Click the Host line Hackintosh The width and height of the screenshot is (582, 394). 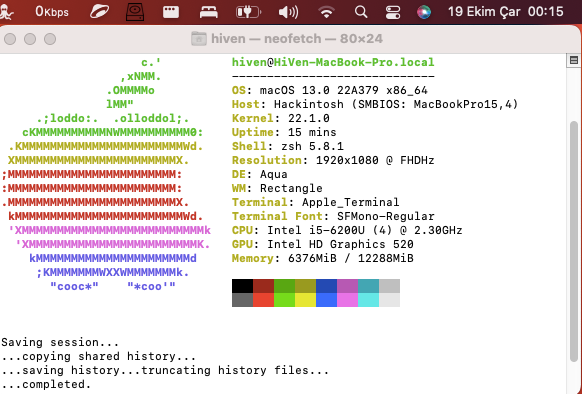pos(375,104)
